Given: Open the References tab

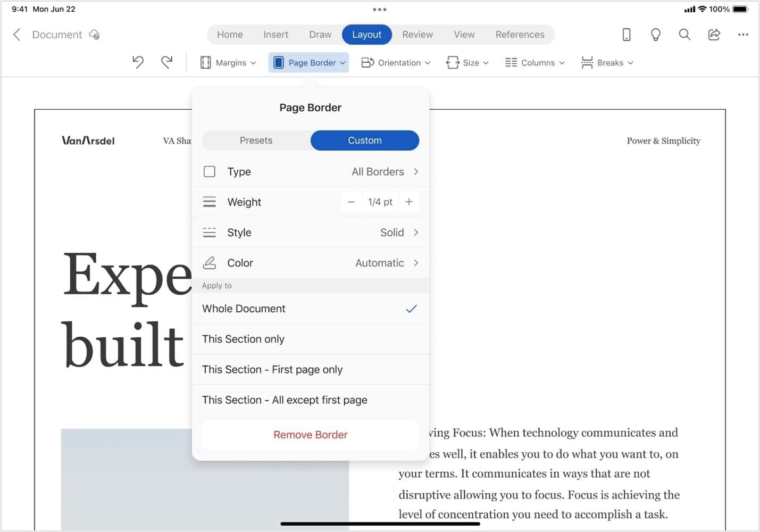Looking at the screenshot, I should [x=520, y=35].
